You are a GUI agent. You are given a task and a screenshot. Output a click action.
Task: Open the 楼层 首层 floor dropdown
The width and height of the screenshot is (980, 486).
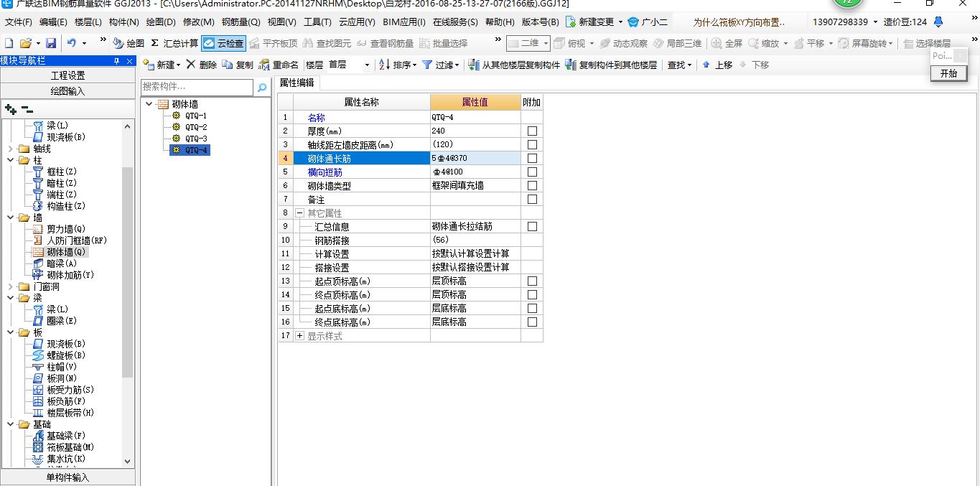(x=367, y=65)
